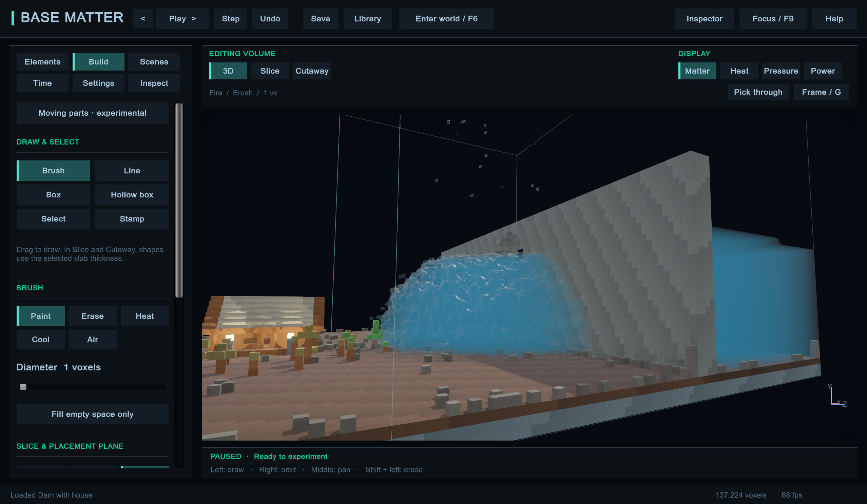
Task: Set brush mode to Air
Action: pyautogui.click(x=93, y=339)
